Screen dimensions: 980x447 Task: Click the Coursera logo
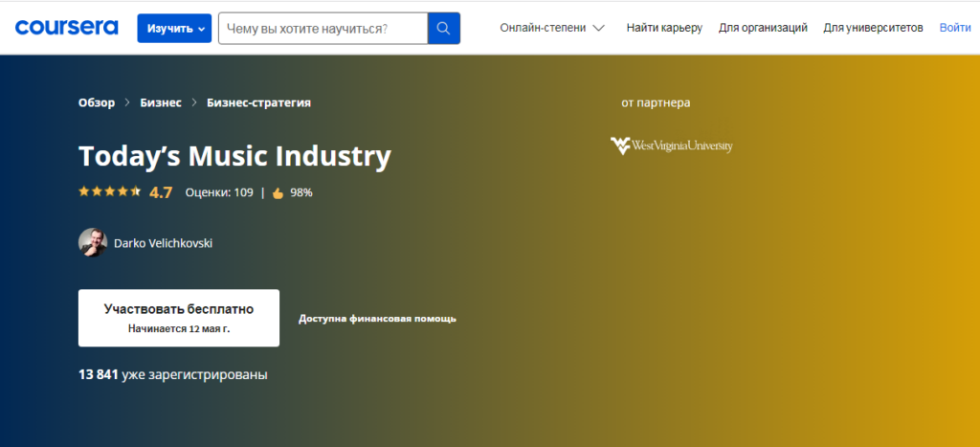click(66, 28)
